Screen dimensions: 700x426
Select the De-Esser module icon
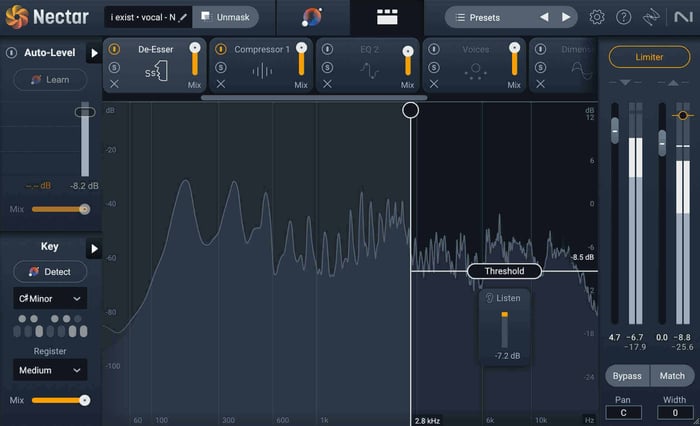(156, 71)
